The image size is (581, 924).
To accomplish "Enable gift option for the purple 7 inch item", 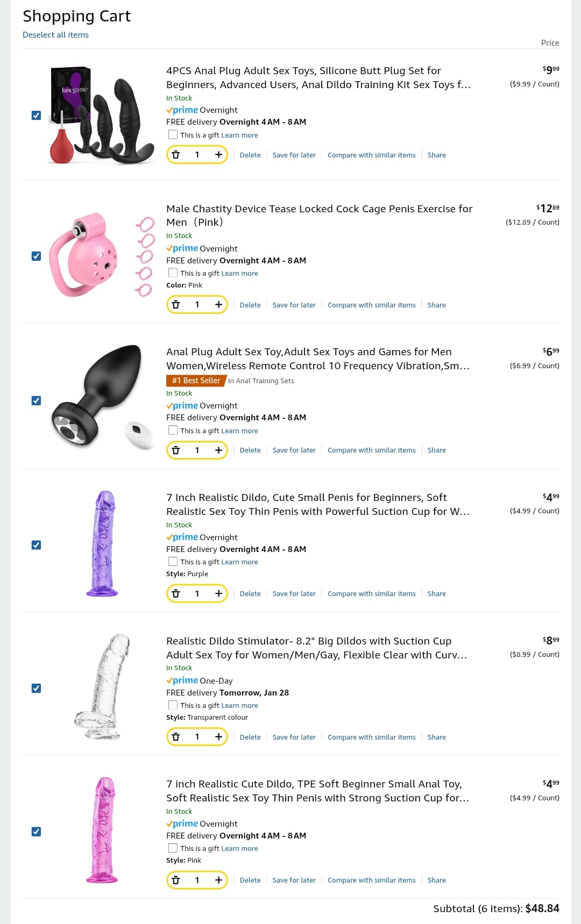I will (x=173, y=561).
